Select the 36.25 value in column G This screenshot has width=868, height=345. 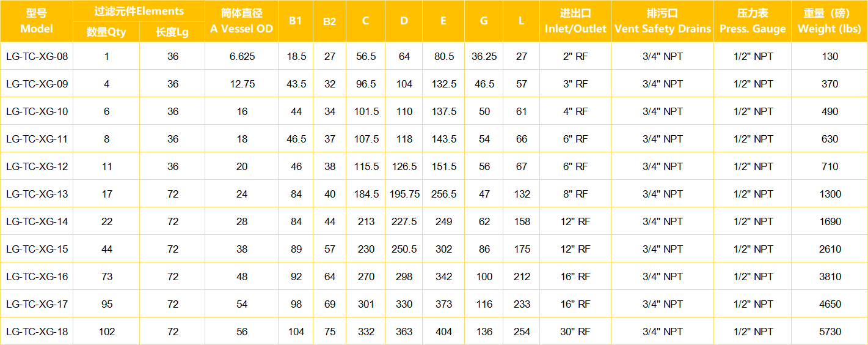pos(484,56)
